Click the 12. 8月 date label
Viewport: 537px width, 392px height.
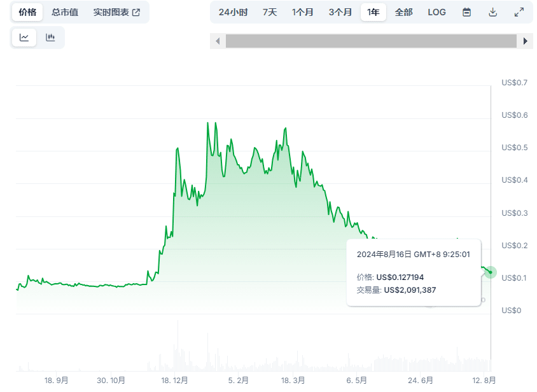484,381
